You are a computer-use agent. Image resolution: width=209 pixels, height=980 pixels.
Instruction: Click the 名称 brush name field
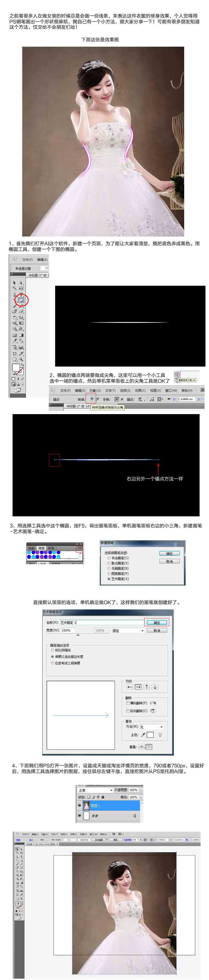point(101,623)
